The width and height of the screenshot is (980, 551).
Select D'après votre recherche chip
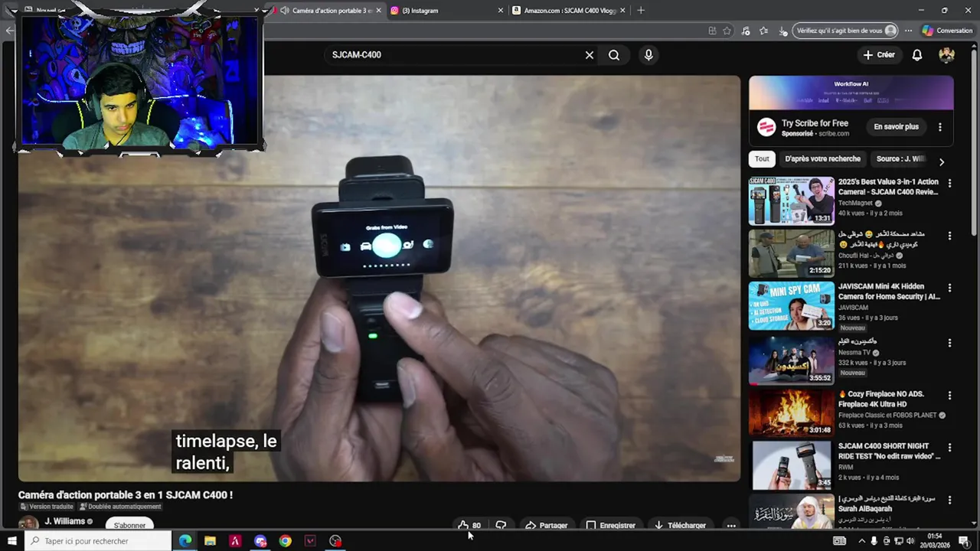823,159
